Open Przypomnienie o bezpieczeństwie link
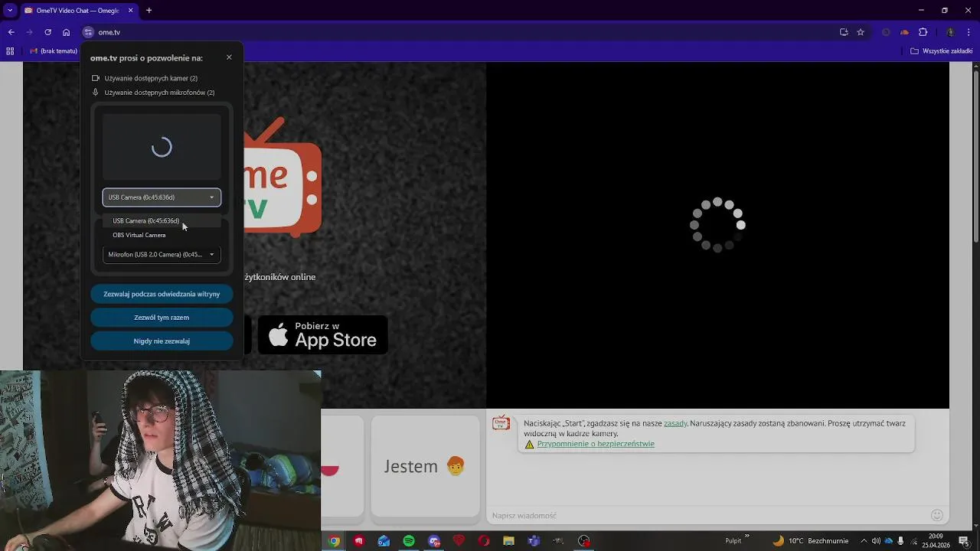Image resolution: width=980 pixels, height=551 pixels. click(596, 444)
